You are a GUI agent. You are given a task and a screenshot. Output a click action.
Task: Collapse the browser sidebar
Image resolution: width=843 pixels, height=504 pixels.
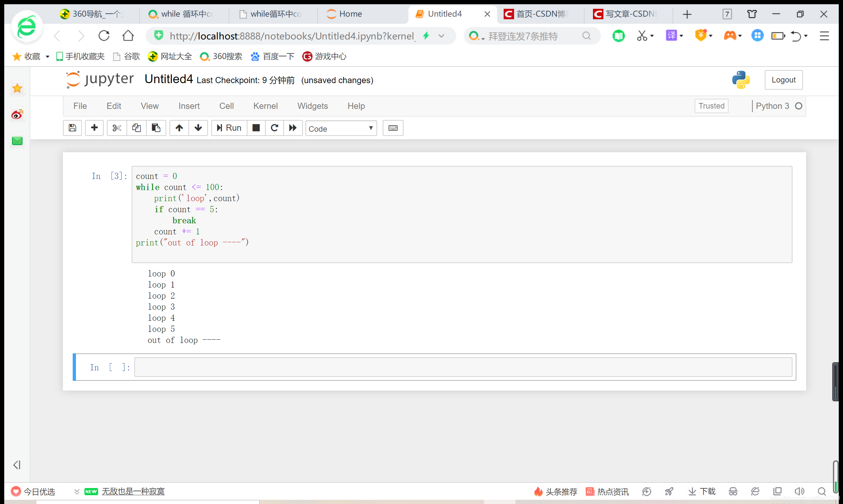click(17, 465)
